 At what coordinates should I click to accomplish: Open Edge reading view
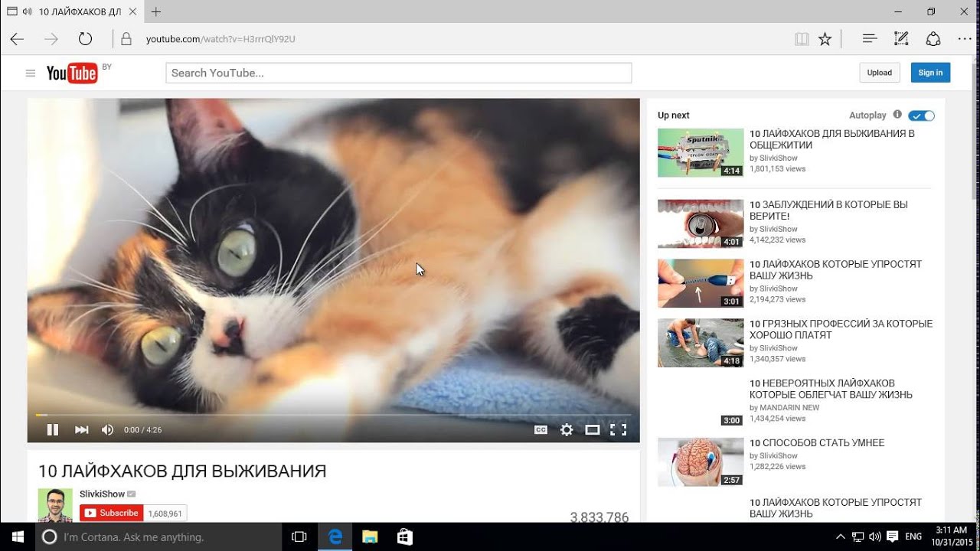pyautogui.click(x=802, y=39)
